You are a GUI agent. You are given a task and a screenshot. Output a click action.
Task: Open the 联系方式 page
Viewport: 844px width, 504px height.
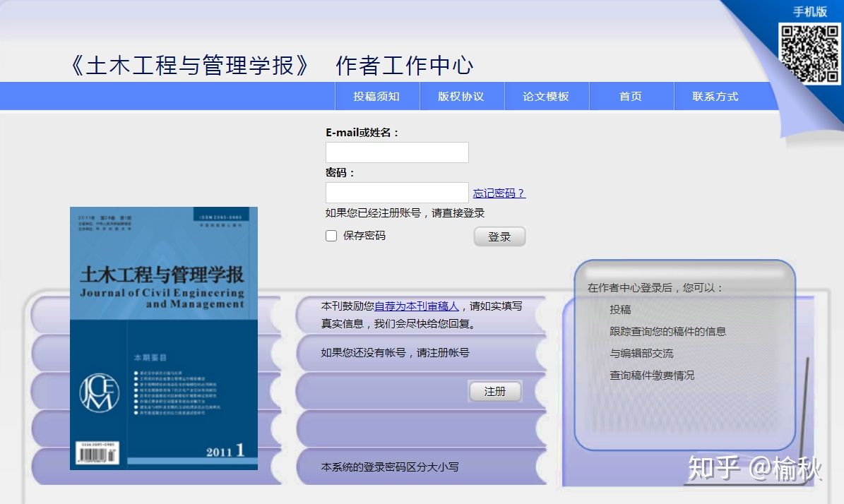tap(715, 96)
